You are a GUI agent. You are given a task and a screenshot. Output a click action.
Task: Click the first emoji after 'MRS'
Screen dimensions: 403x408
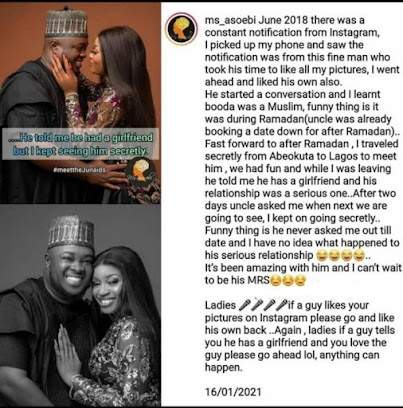click(x=276, y=281)
